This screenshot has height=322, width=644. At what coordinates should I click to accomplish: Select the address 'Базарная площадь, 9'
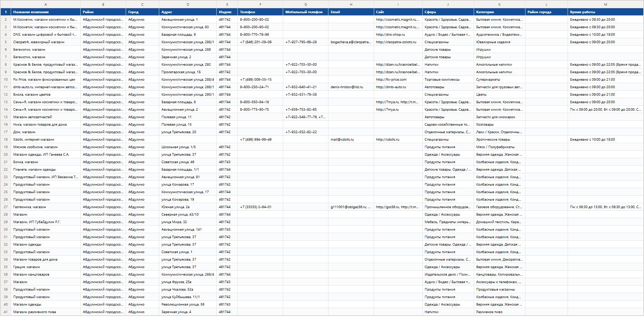[188, 34]
